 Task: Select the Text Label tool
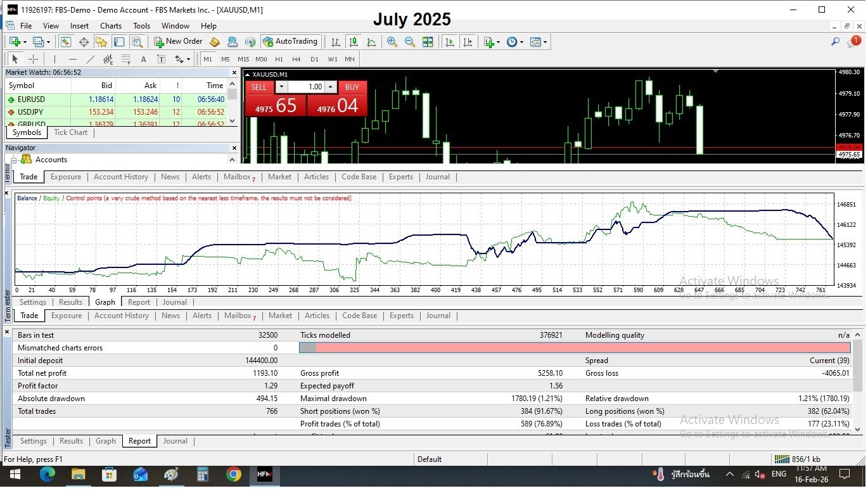point(161,60)
